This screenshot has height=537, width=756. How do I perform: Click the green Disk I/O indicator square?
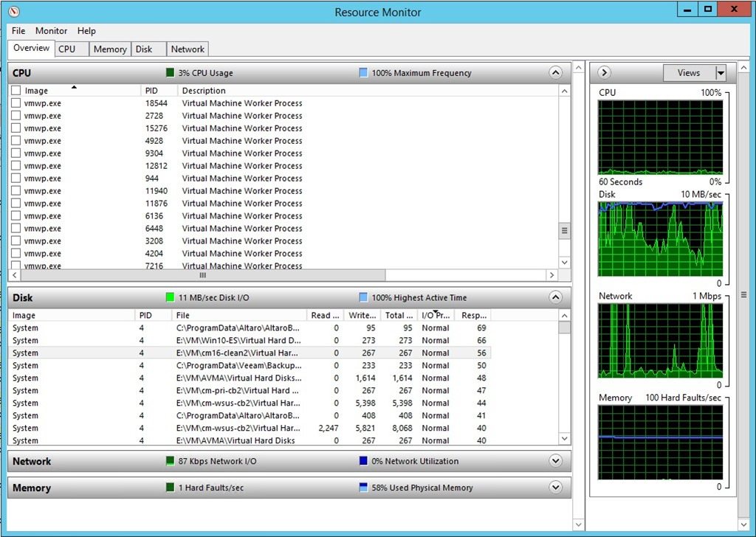click(170, 297)
